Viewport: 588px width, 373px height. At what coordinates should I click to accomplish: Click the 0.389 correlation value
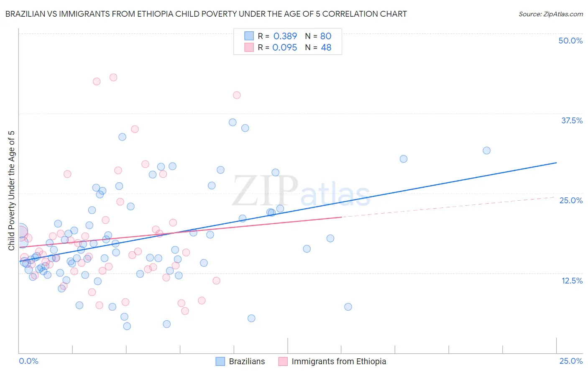[x=285, y=36]
